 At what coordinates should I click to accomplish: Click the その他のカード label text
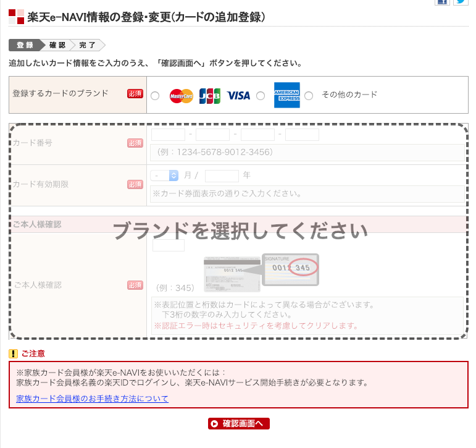pos(349,95)
